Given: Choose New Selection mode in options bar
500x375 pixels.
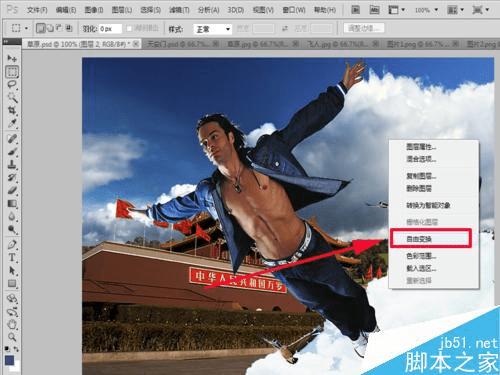Looking at the screenshot, I should (40, 29).
